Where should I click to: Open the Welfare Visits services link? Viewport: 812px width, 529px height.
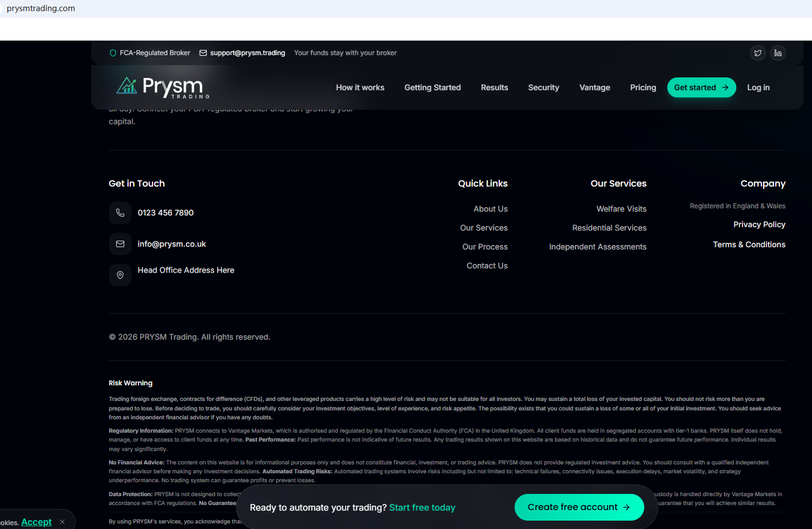point(621,209)
